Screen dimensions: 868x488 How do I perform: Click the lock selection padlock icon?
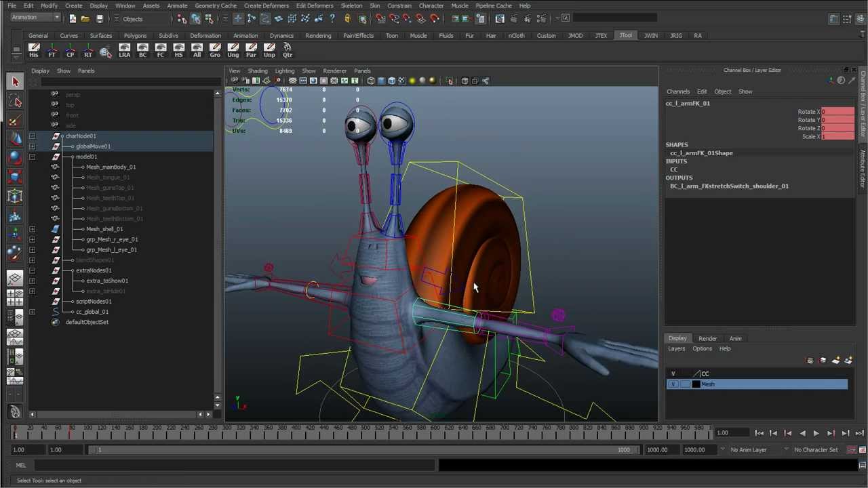point(347,18)
